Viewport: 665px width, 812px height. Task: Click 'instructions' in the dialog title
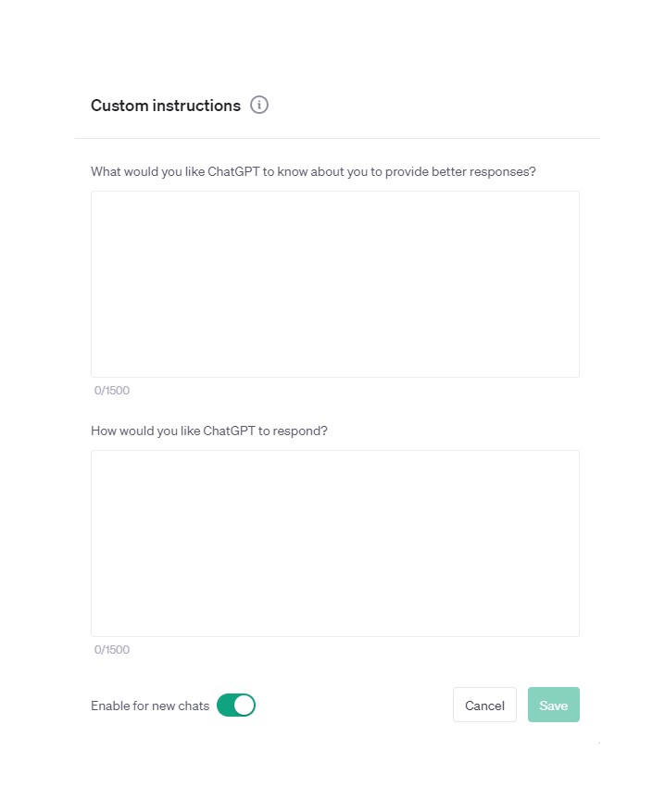196,106
